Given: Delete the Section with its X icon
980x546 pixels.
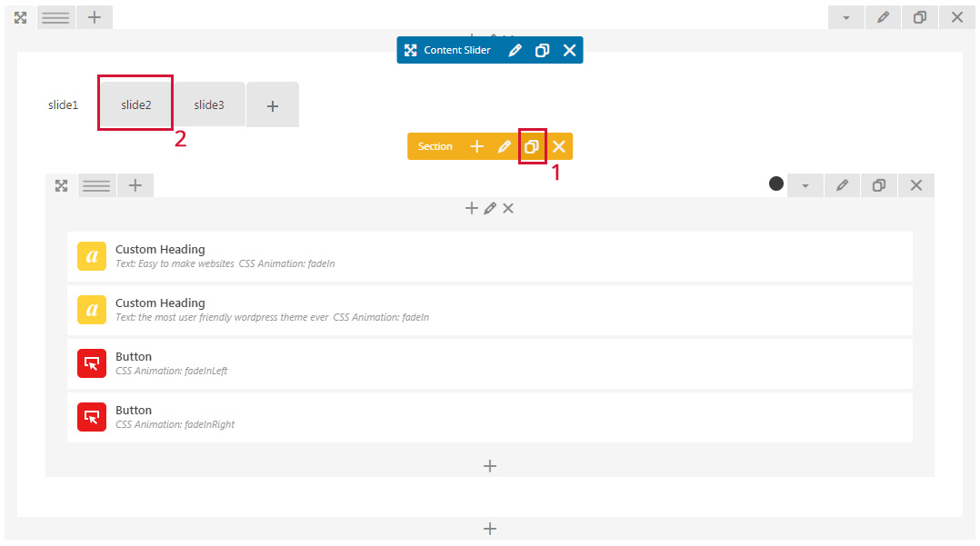Looking at the screenshot, I should coord(559,146).
